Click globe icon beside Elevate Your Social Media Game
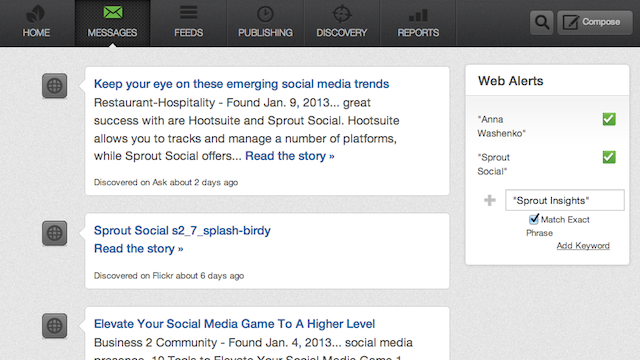This screenshot has width=640, height=360. coord(54,326)
